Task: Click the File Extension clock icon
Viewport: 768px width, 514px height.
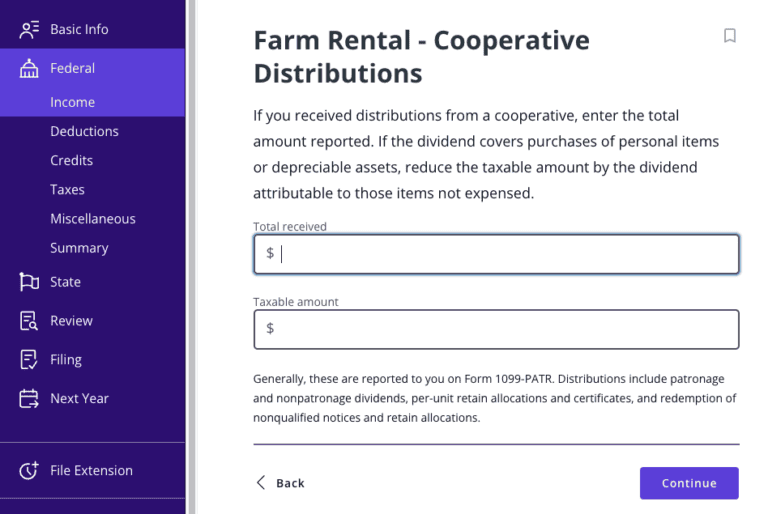Action: point(29,470)
